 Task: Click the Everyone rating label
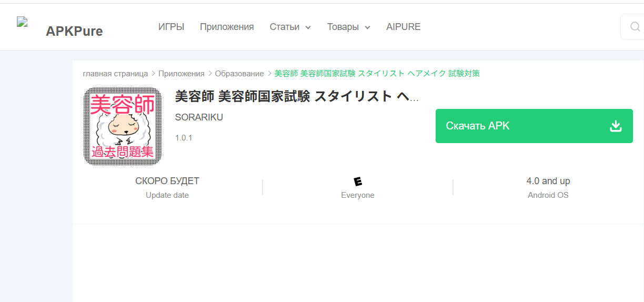[x=358, y=195]
